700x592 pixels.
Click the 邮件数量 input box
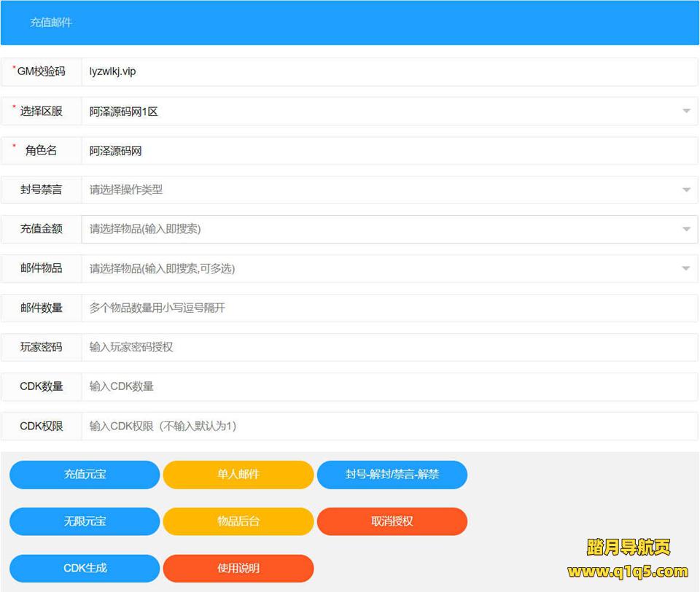[x=389, y=308]
